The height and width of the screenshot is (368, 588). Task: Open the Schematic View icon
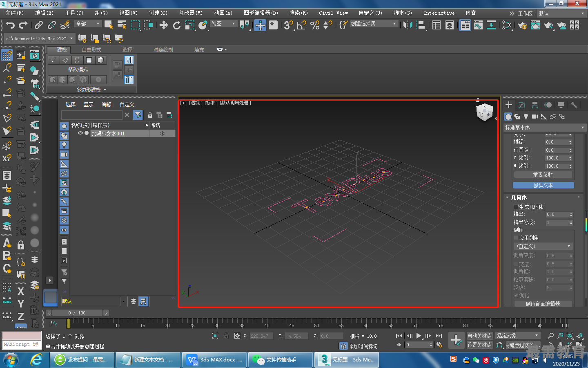pyautogui.click(x=491, y=25)
